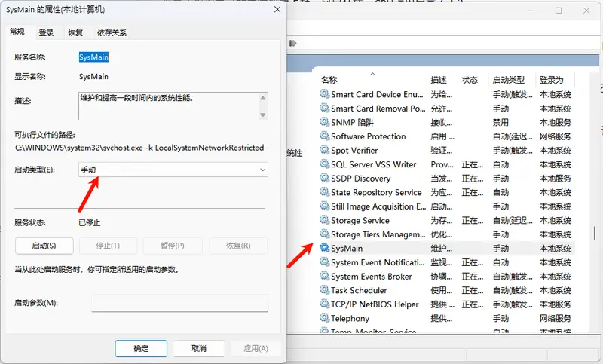Sort services by the 启动类型 column header

[508, 80]
